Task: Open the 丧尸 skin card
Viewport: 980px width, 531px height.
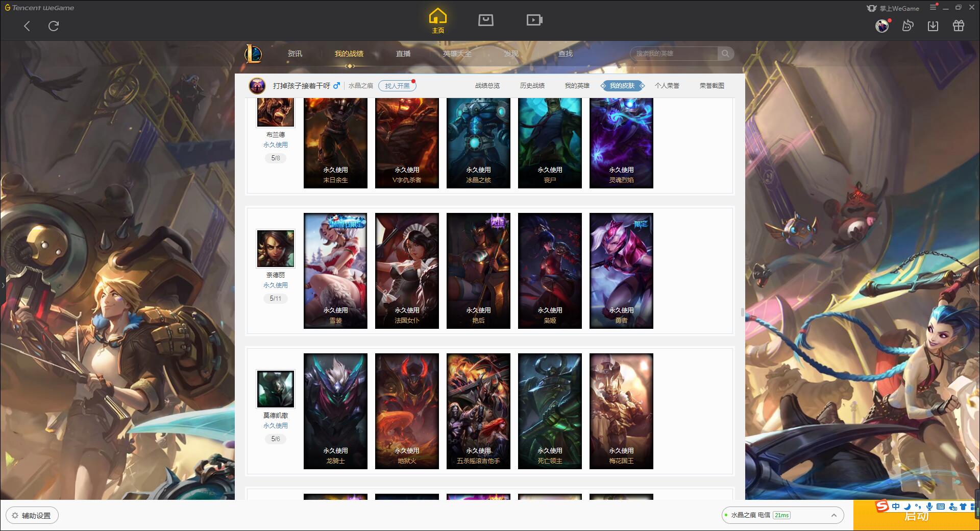Action: [550, 143]
